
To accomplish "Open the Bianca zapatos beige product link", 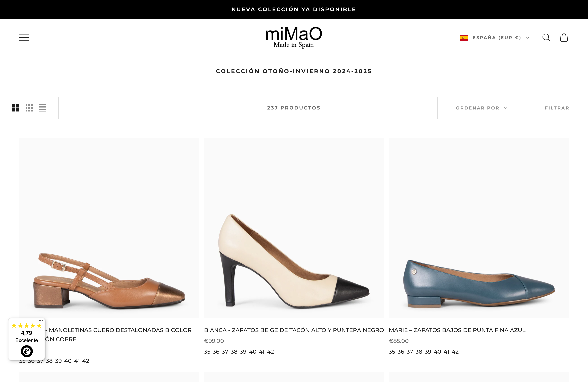I will pyautogui.click(x=294, y=330).
